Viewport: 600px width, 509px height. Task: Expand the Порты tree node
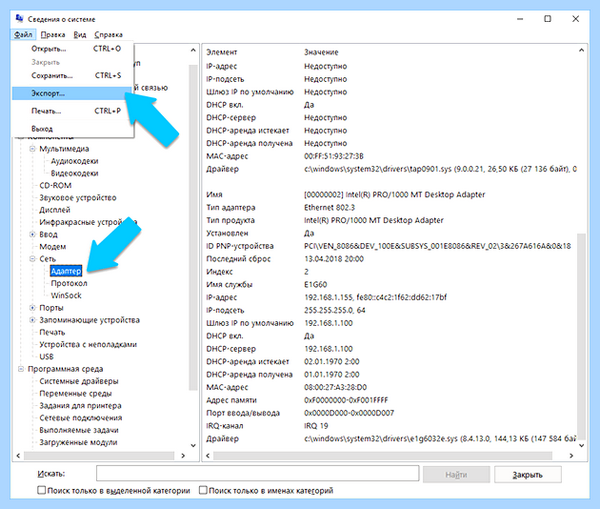point(33,308)
